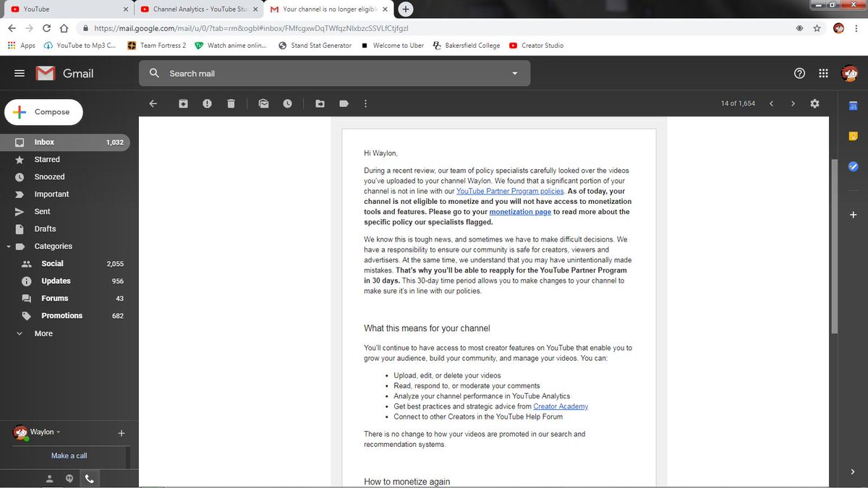868x488 pixels.
Task: Click the eye icon in the address bar
Action: click(799, 28)
